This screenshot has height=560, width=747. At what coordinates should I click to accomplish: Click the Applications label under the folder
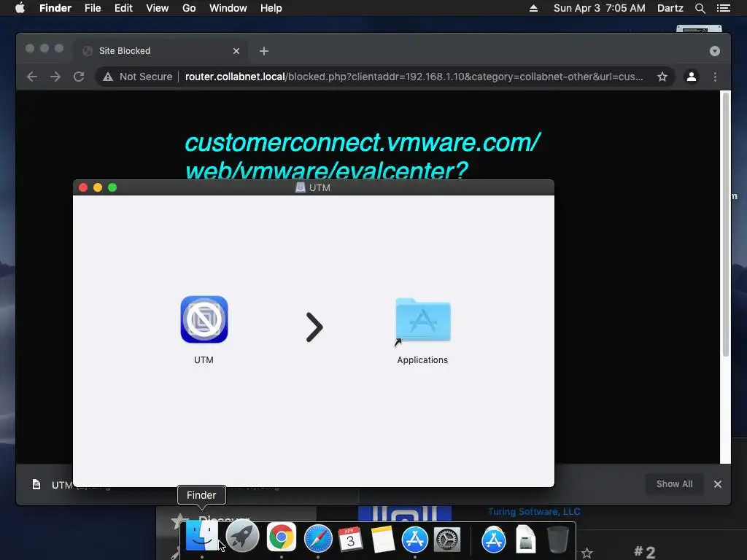(x=422, y=360)
